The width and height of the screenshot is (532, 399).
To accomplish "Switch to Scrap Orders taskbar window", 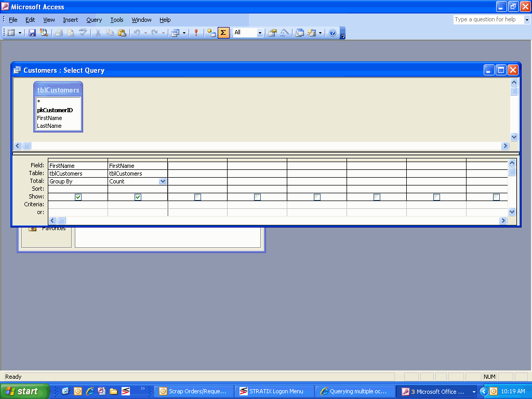I will [x=194, y=392].
